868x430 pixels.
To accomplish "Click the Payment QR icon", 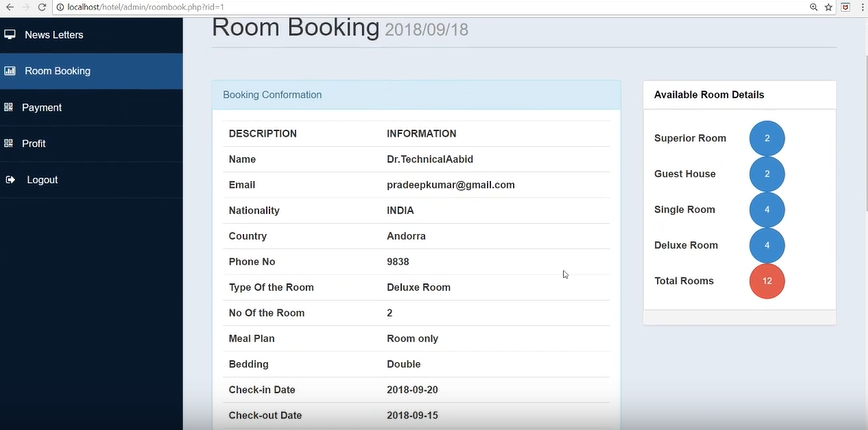I will pos(8,107).
